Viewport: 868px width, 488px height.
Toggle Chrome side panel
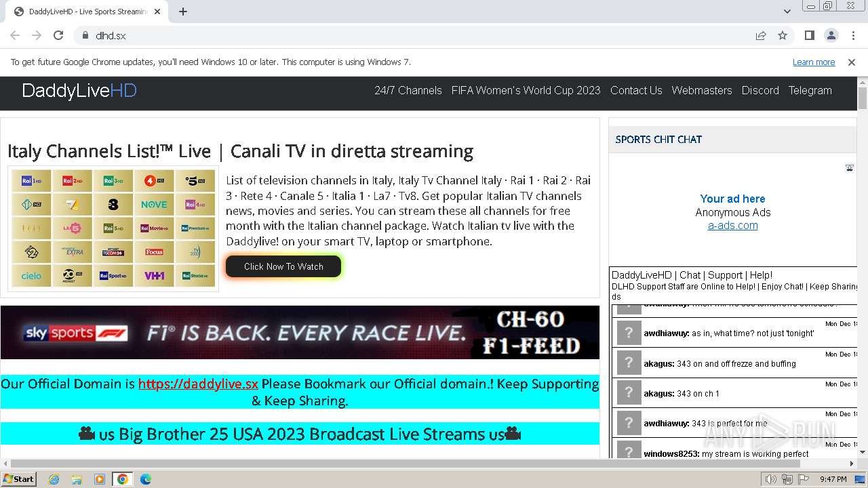(x=810, y=35)
